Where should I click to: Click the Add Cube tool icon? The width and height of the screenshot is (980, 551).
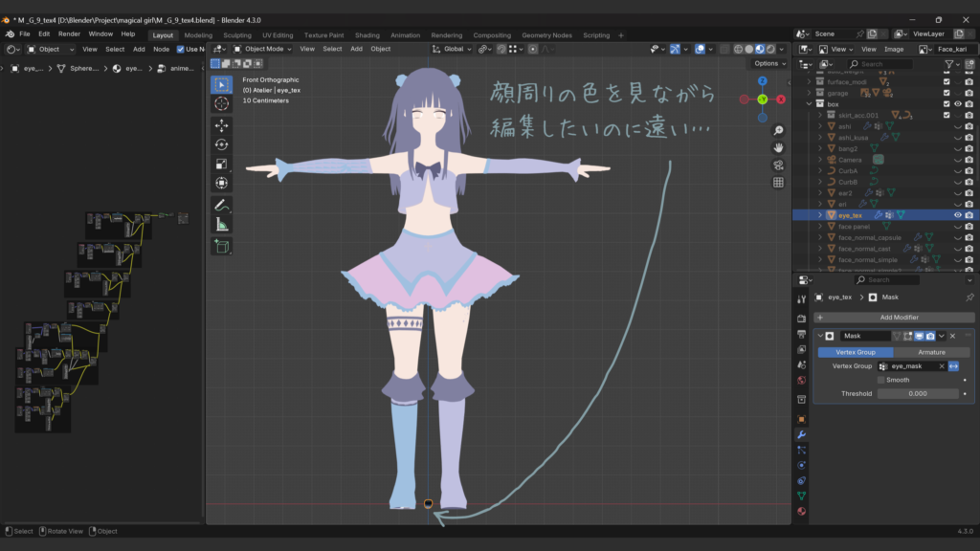tap(221, 246)
